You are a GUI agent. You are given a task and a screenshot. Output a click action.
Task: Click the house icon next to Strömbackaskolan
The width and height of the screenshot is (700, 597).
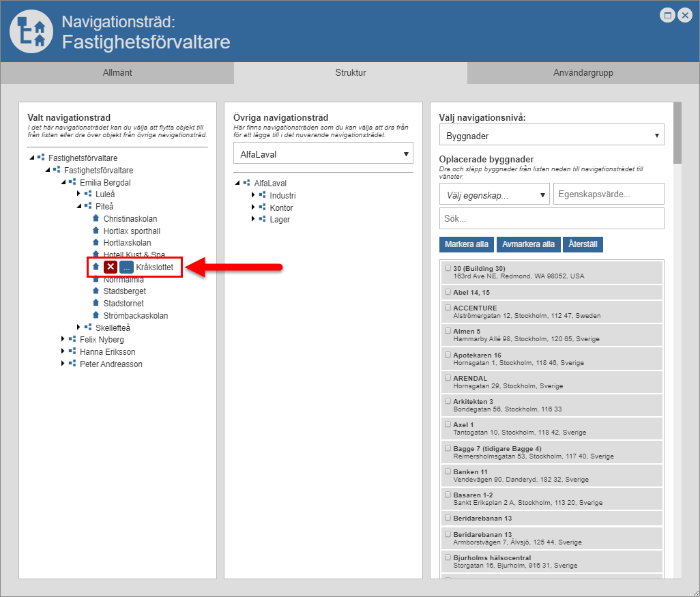click(x=96, y=316)
